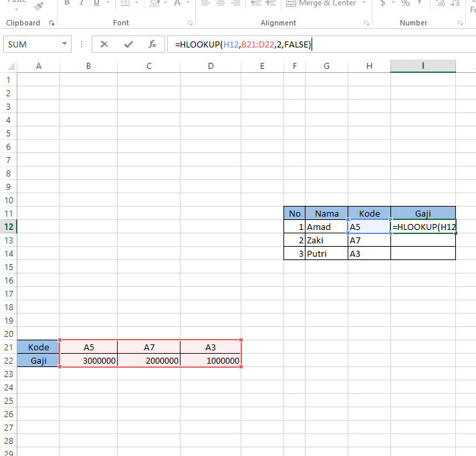Image resolution: width=476 pixels, height=456 pixels.
Task: Click cell H13 with code A7
Action: click(x=369, y=240)
